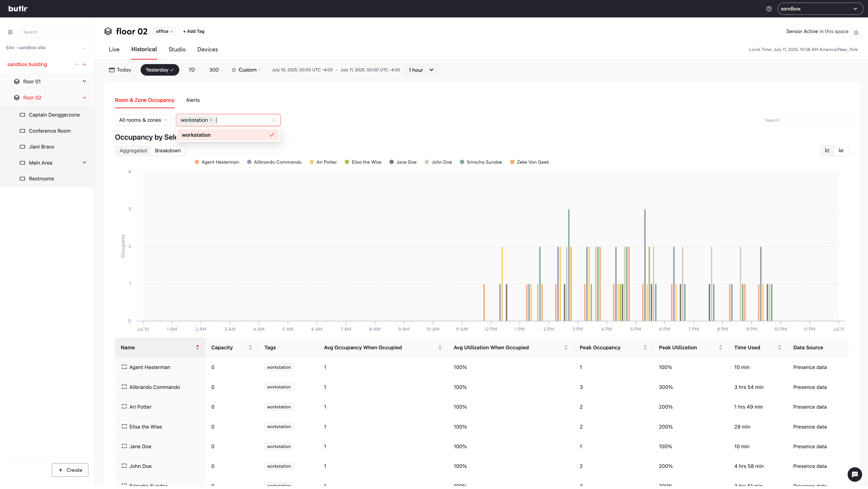Focus the sidebar Search field
Viewport: 868px width, 489px height.
click(54, 32)
